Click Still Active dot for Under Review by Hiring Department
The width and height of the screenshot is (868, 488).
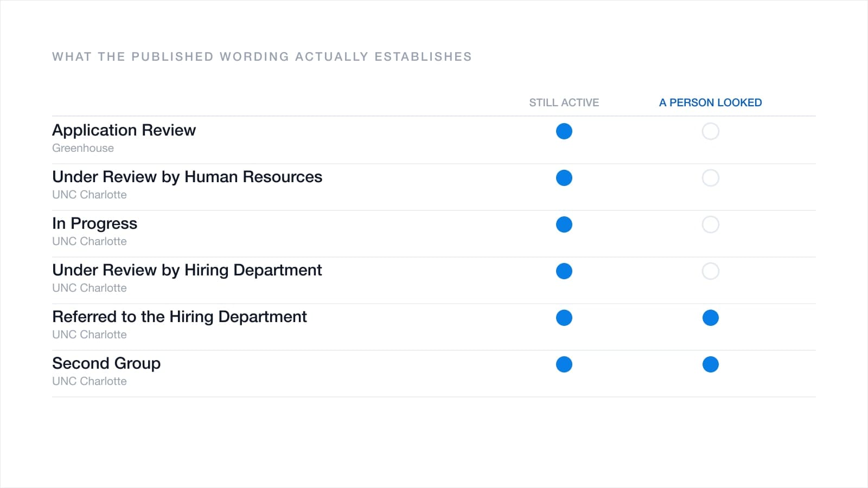(564, 271)
